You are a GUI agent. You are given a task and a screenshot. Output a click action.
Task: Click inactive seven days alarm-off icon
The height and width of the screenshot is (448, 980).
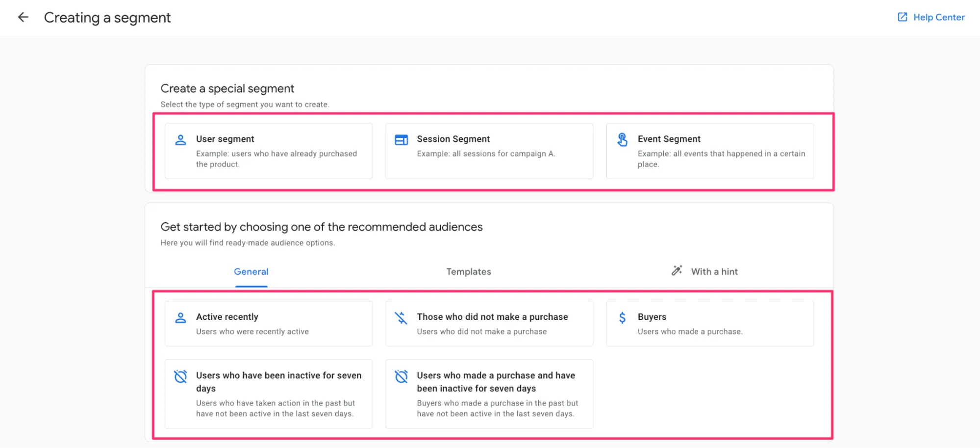pyautogui.click(x=180, y=376)
